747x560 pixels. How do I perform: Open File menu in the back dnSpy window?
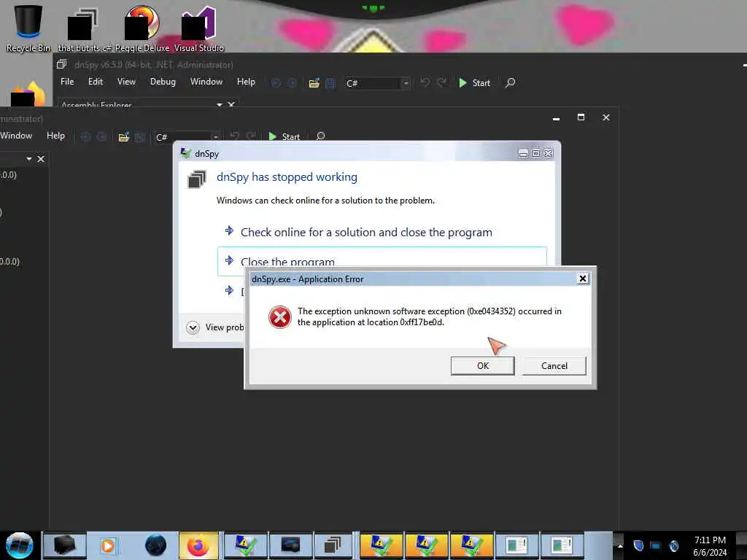(67, 82)
